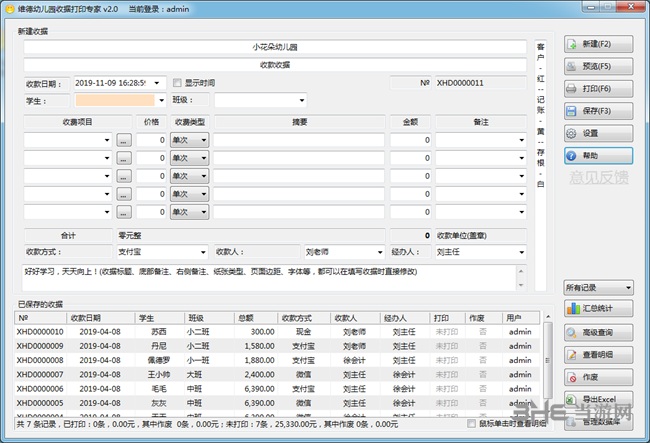Click the 意见反馈 link

click(599, 177)
